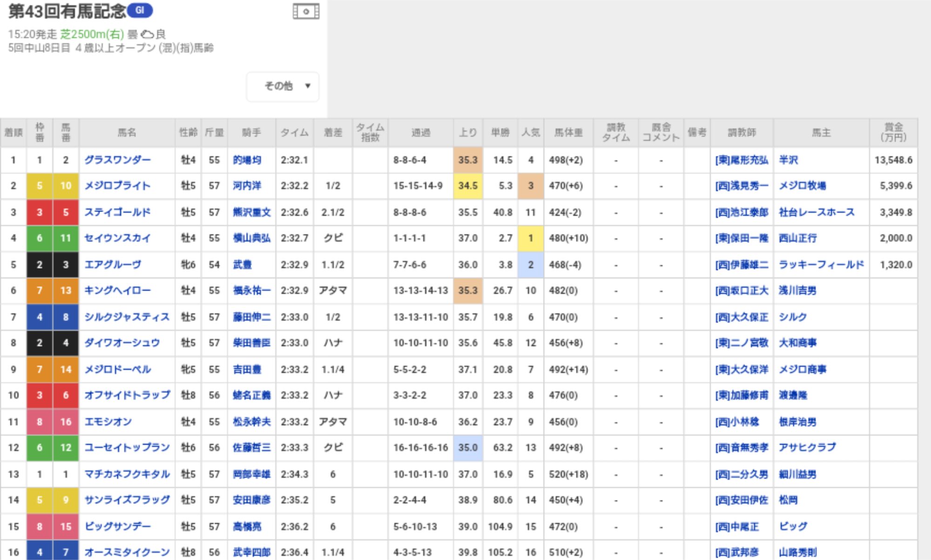This screenshot has height=560, width=931.
Task: Open セイウンスカイ horse page
Action: tap(117, 238)
